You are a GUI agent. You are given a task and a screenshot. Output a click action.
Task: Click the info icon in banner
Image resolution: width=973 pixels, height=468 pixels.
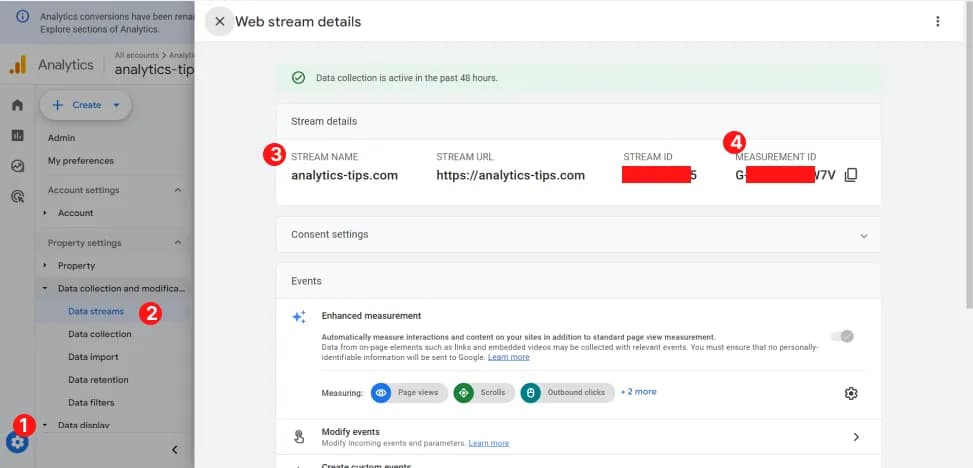[x=22, y=17]
